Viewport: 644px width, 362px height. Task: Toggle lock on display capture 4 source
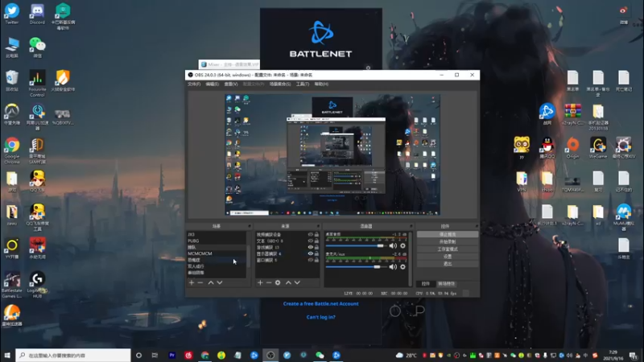(x=316, y=253)
